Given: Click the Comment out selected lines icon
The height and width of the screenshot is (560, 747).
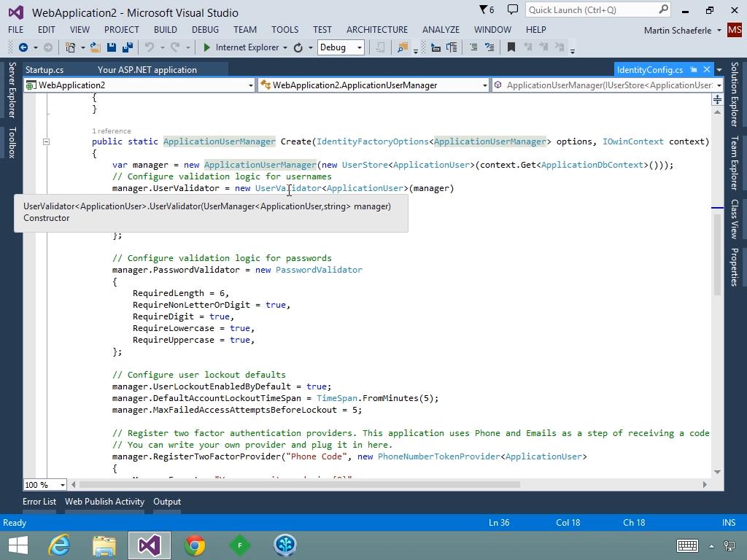Looking at the screenshot, I should pos(473,47).
